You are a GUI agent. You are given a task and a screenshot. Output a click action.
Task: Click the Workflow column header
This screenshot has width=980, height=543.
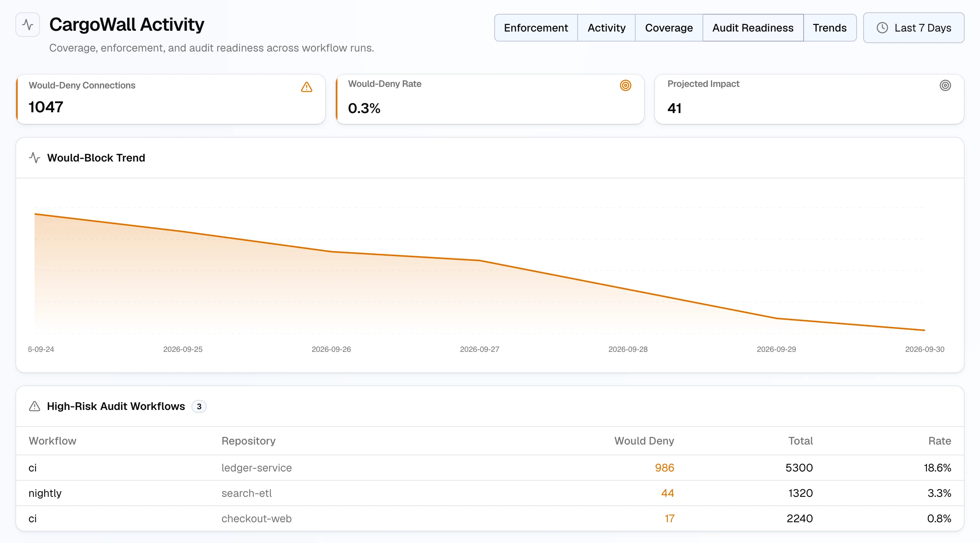point(53,441)
